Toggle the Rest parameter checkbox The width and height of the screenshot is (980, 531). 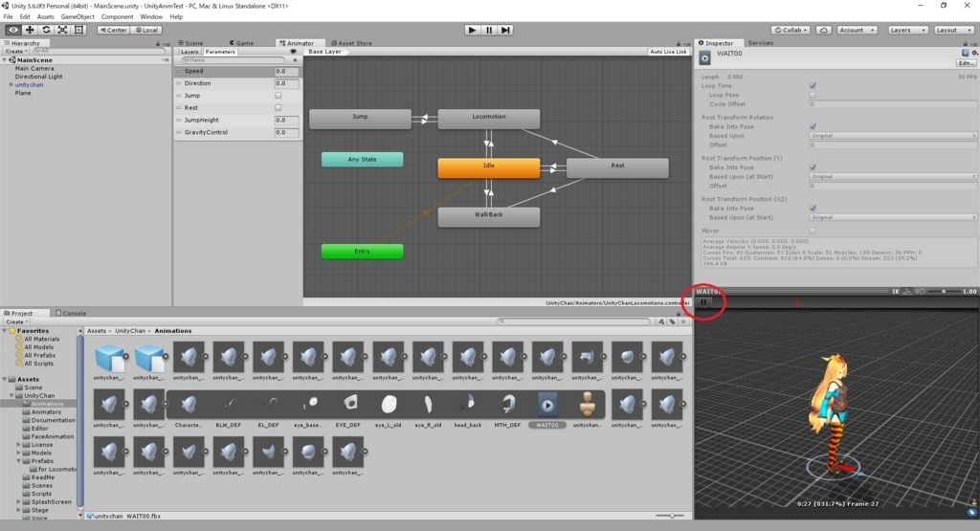pos(278,107)
